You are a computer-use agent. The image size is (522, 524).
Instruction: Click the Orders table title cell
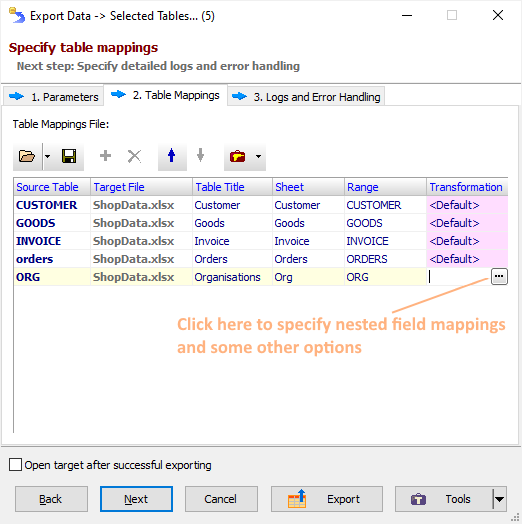[232, 259]
